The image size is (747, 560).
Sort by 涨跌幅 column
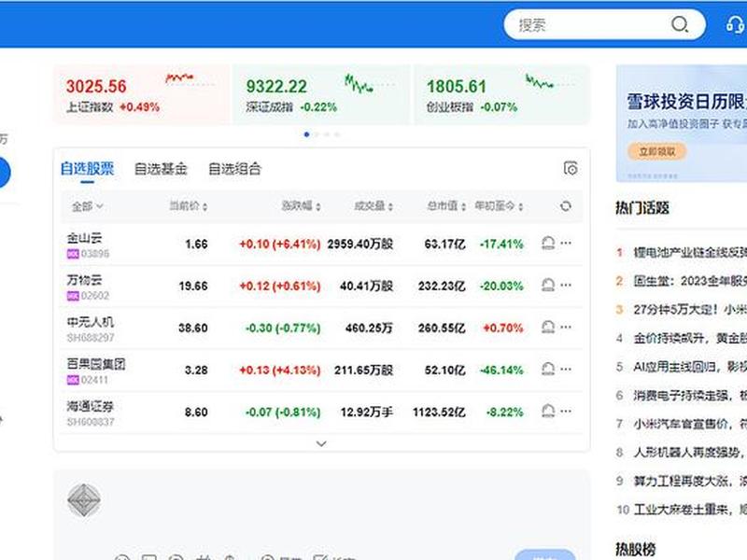(301, 206)
